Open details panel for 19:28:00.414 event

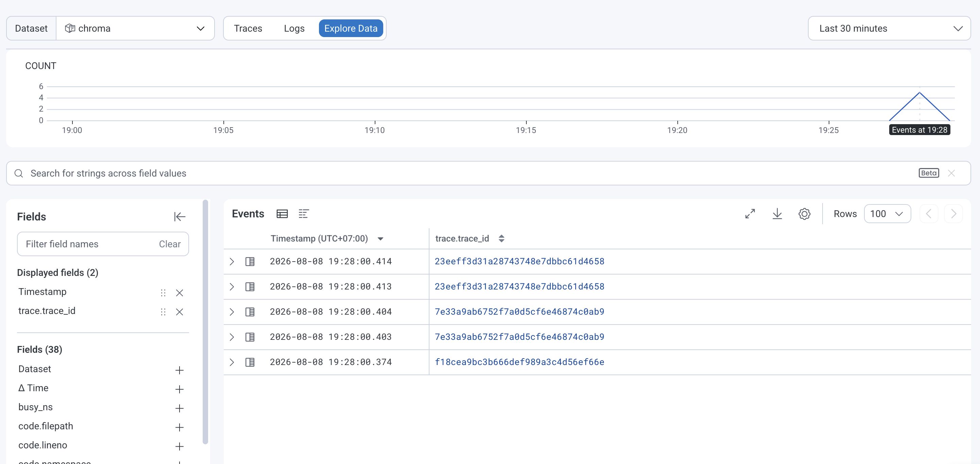click(x=250, y=262)
